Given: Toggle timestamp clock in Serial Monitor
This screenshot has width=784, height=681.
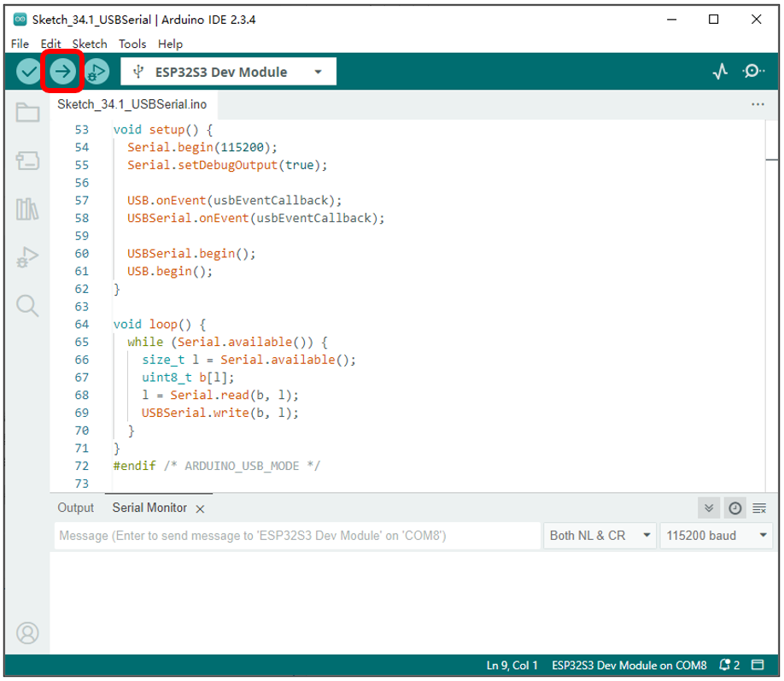Looking at the screenshot, I should coord(735,508).
